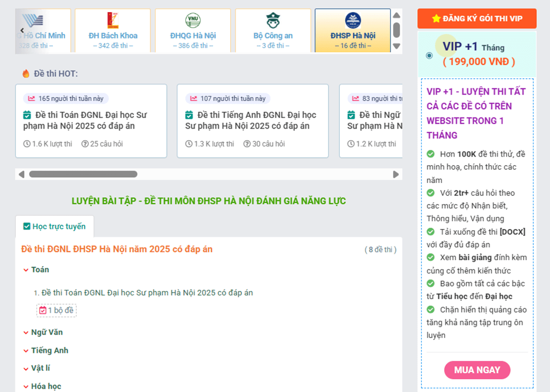
Task: Click the fire icon beside Đề thi HOT
Action: (x=26, y=74)
